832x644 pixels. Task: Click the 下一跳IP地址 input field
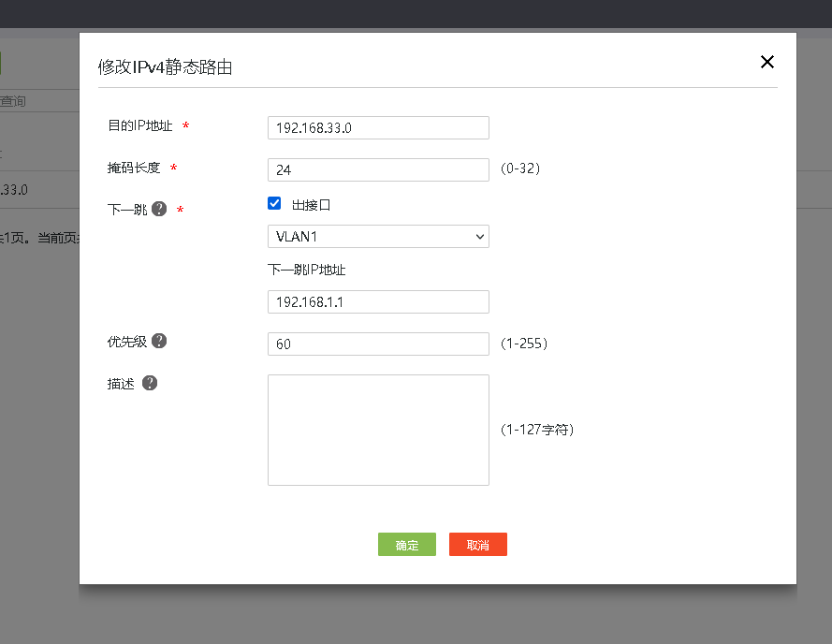coord(378,302)
